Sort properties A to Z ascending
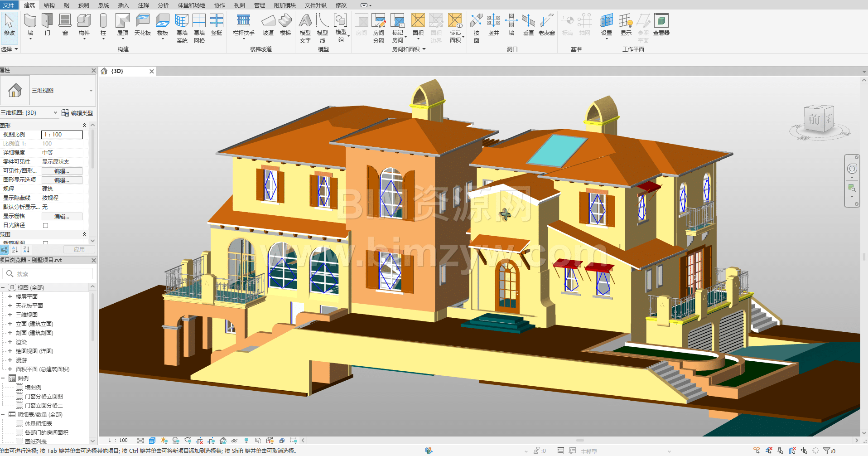This screenshot has height=456, width=868. click(x=15, y=250)
